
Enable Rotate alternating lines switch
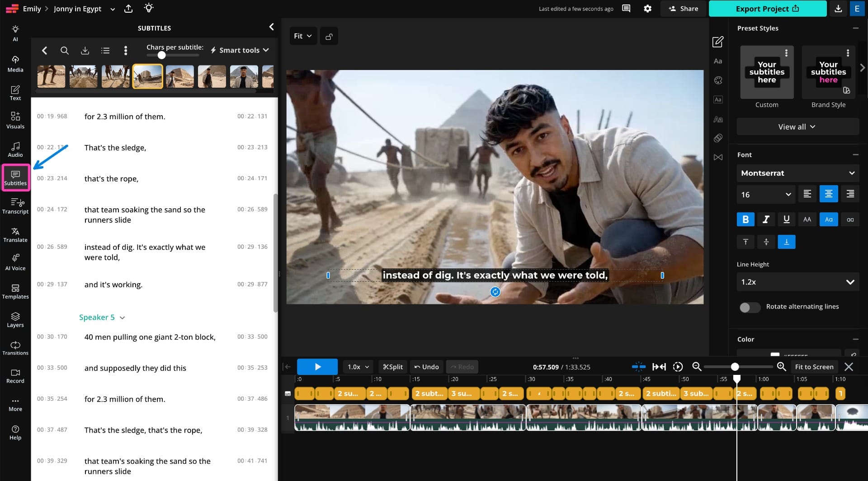coord(750,307)
